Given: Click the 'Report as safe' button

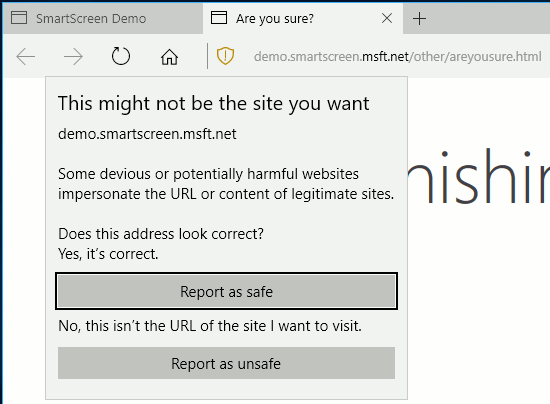Looking at the screenshot, I should click(x=227, y=291).
